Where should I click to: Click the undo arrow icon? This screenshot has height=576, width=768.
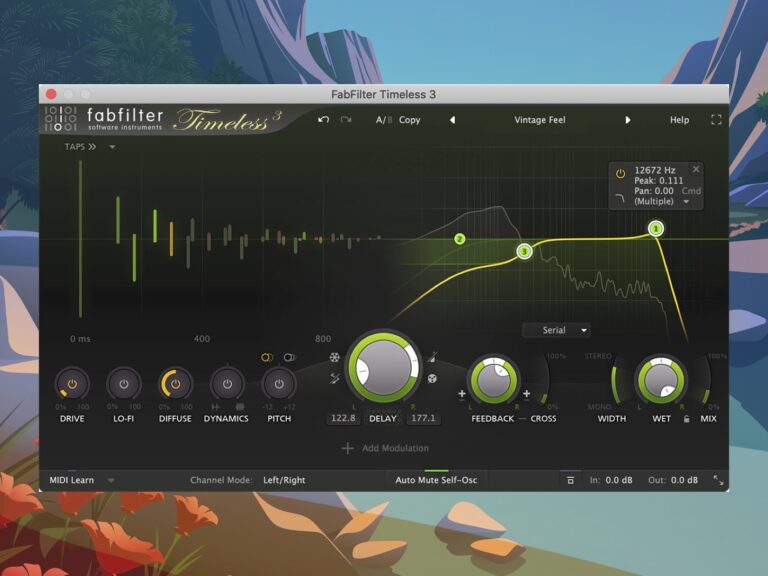pyautogui.click(x=323, y=120)
